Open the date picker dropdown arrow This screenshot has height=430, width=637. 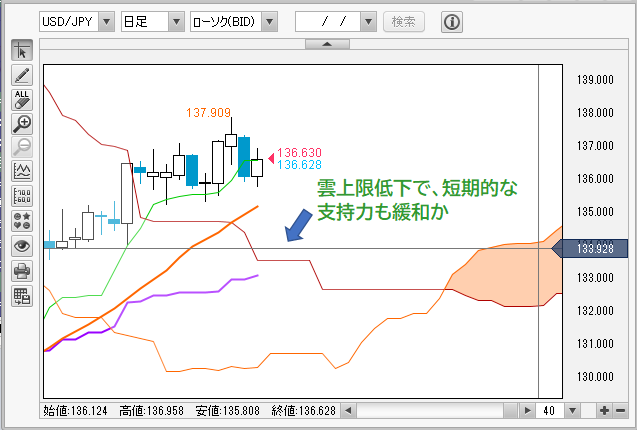pos(368,22)
